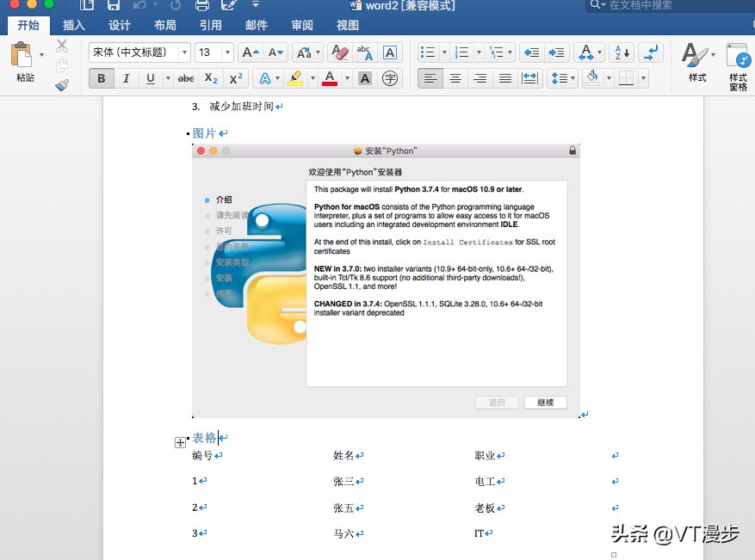The height and width of the screenshot is (560, 755).
Task: Toggle italic formatting
Action: [x=124, y=77]
